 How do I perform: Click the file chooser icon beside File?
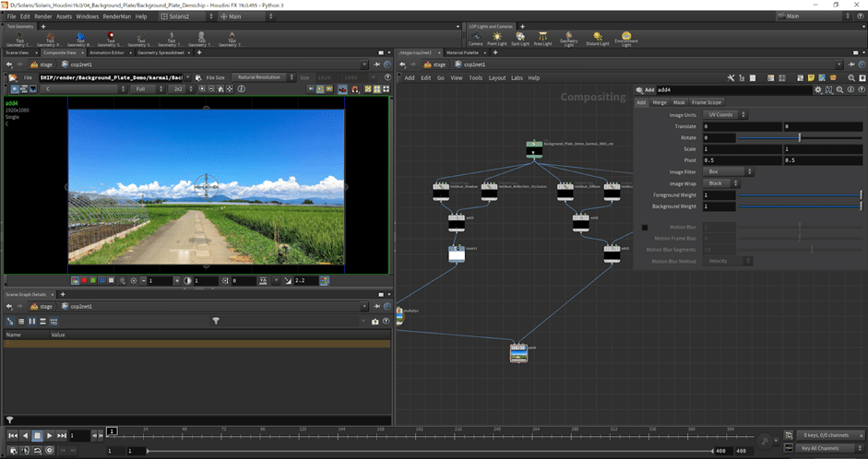tap(200, 77)
